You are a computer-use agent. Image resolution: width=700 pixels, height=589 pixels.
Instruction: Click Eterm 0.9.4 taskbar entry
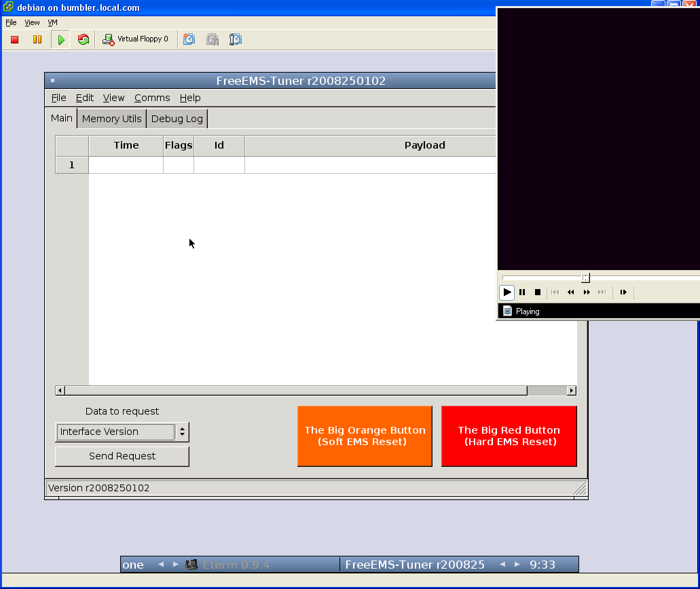(x=236, y=565)
